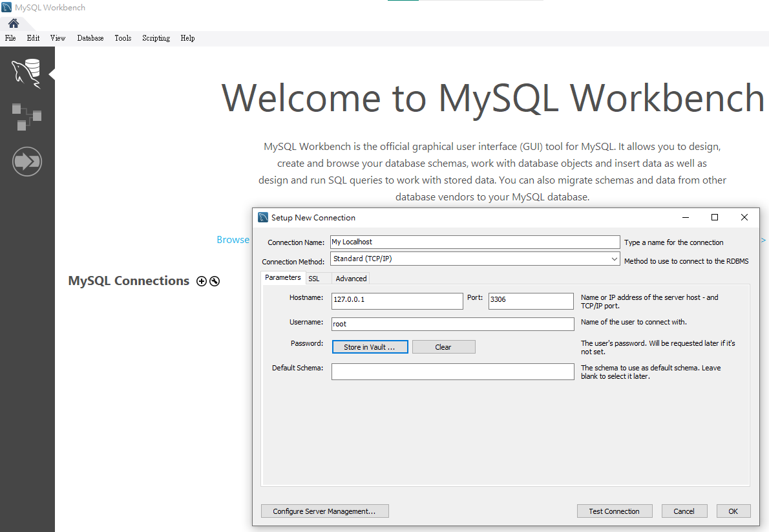Click the Test Connection button

point(615,511)
